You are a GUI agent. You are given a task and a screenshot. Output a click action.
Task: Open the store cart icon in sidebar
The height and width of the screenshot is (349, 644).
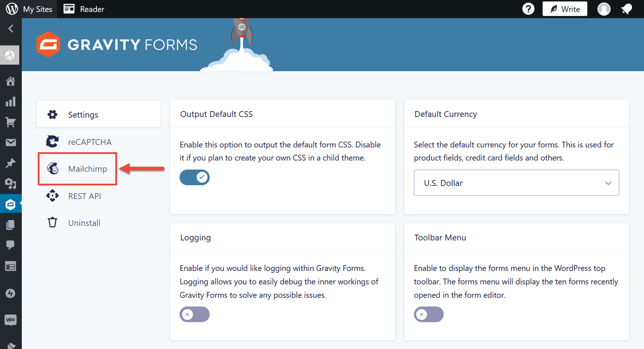[11, 122]
